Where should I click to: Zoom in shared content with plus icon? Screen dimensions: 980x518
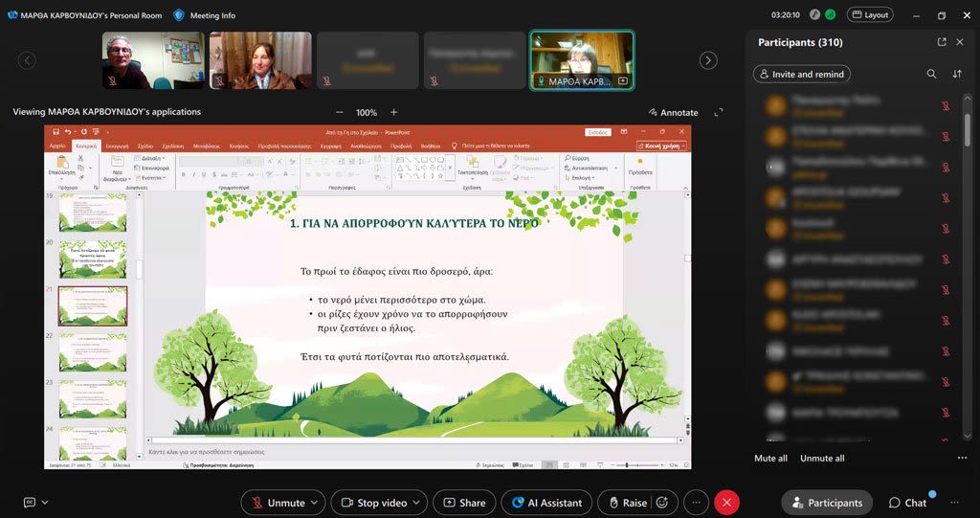[393, 112]
